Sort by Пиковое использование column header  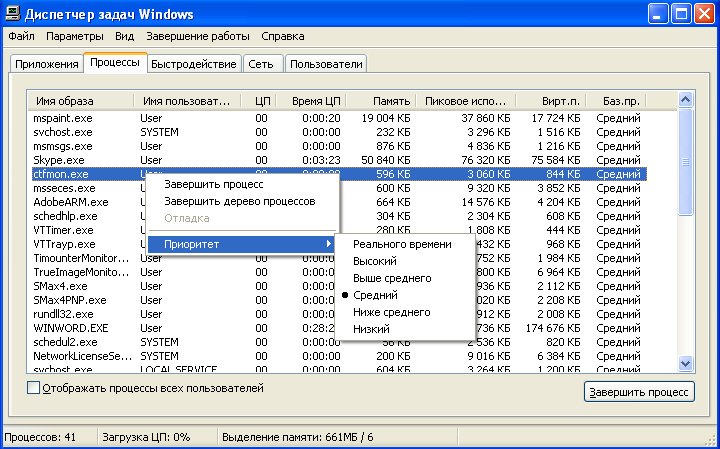[466, 101]
